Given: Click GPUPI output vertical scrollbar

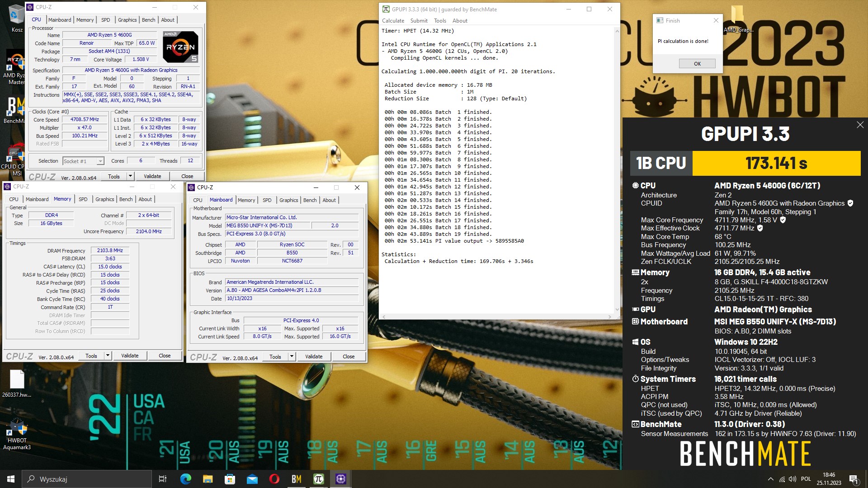Looking at the screenshot, I should pyautogui.click(x=617, y=170).
